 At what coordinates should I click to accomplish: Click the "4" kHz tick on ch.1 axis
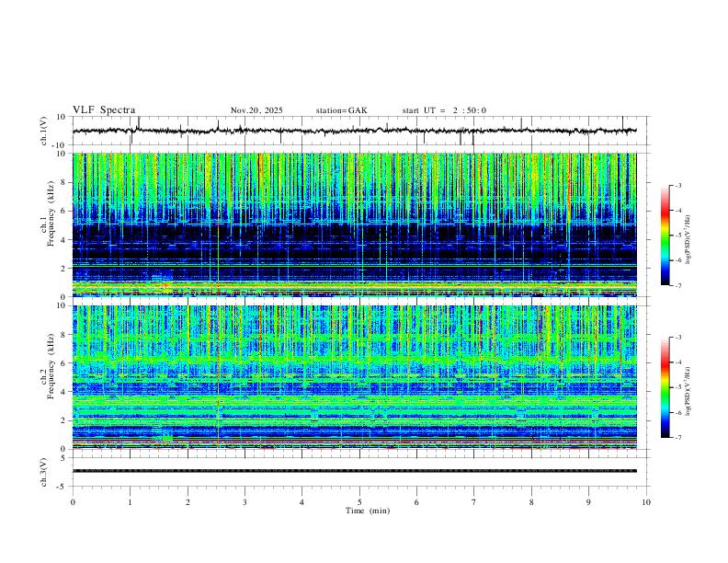[63, 240]
